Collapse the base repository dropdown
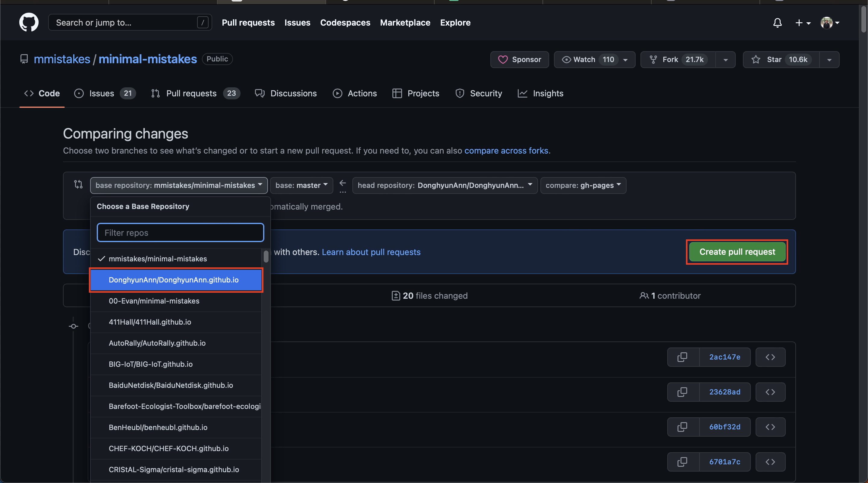 pos(179,185)
